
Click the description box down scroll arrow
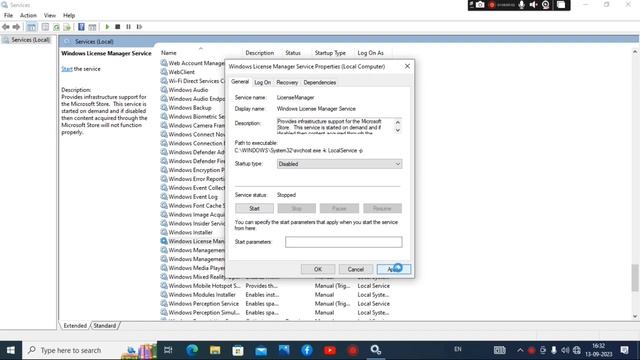398,131
